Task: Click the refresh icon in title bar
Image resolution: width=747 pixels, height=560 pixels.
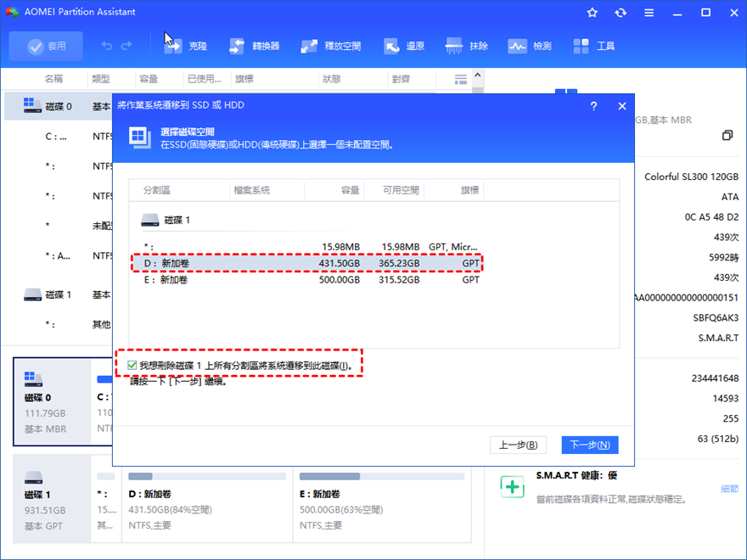Action: (621, 13)
